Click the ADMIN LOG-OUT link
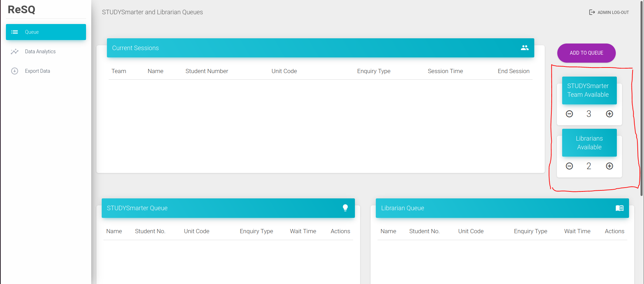Viewport: 644px width, 284px height. [613, 13]
